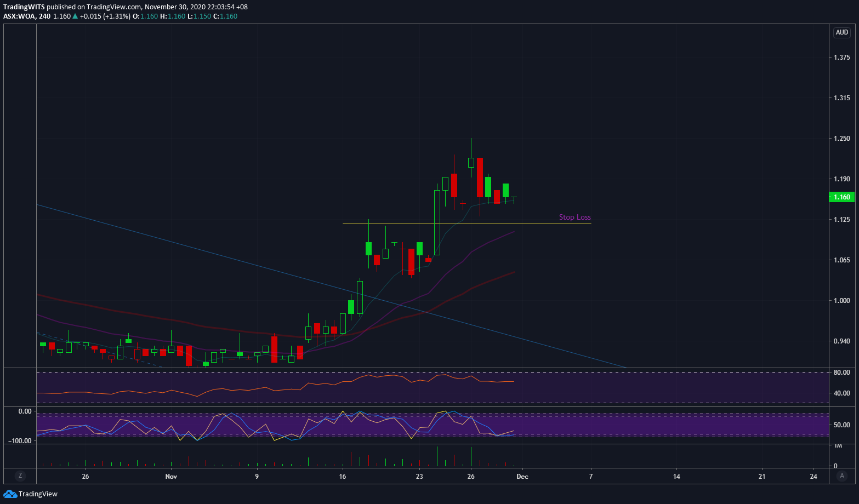
Task: Click the open value O:1.160
Action: pos(145,16)
